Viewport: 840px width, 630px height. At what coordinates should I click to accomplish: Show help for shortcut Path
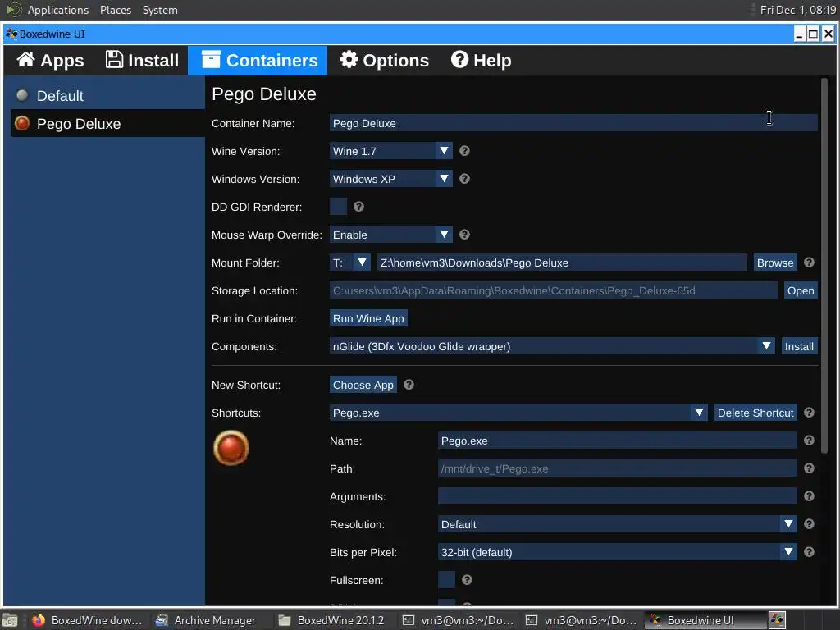click(x=809, y=468)
